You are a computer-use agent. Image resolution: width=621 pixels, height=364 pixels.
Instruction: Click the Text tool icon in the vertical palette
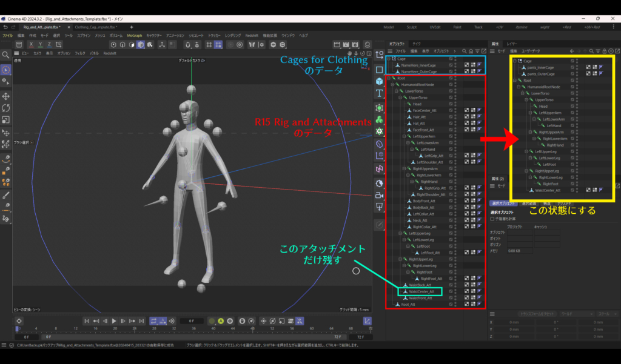pos(379,93)
